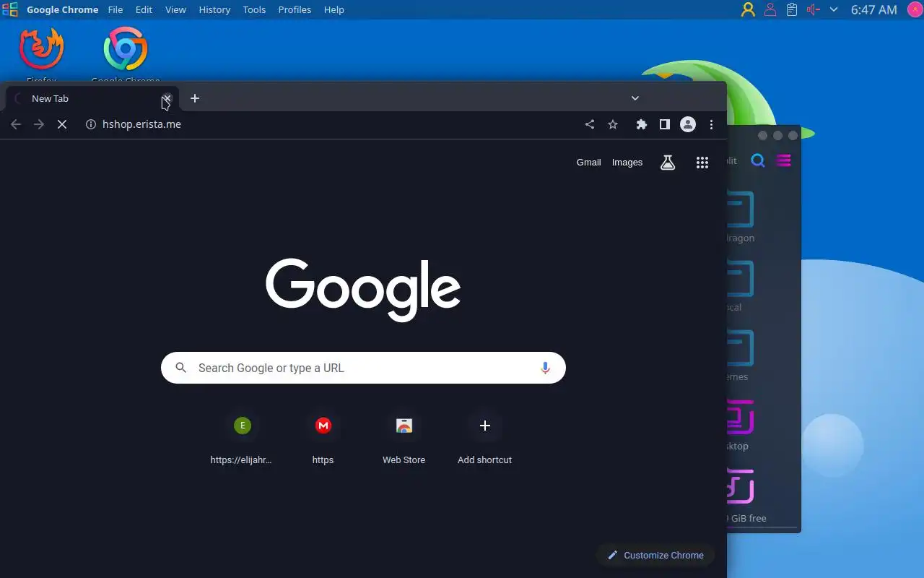Open the Web Store shortcut
Viewport: 924px width, 578px height.
tap(404, 439)
